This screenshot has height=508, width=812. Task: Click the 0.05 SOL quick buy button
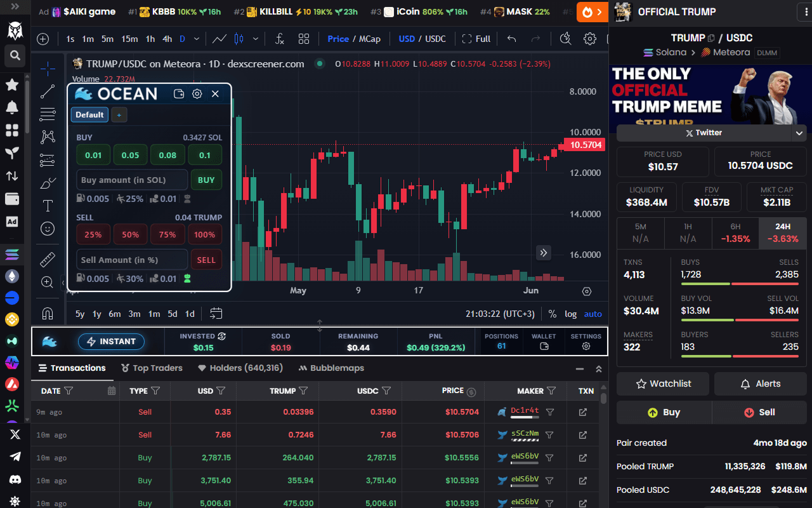(131, 155)
